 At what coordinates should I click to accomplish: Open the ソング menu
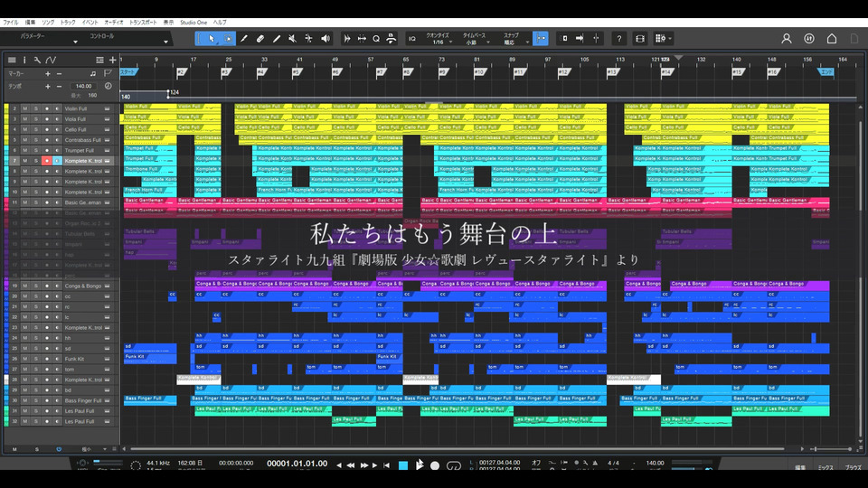pyautogui.click(x=48, y=22)
